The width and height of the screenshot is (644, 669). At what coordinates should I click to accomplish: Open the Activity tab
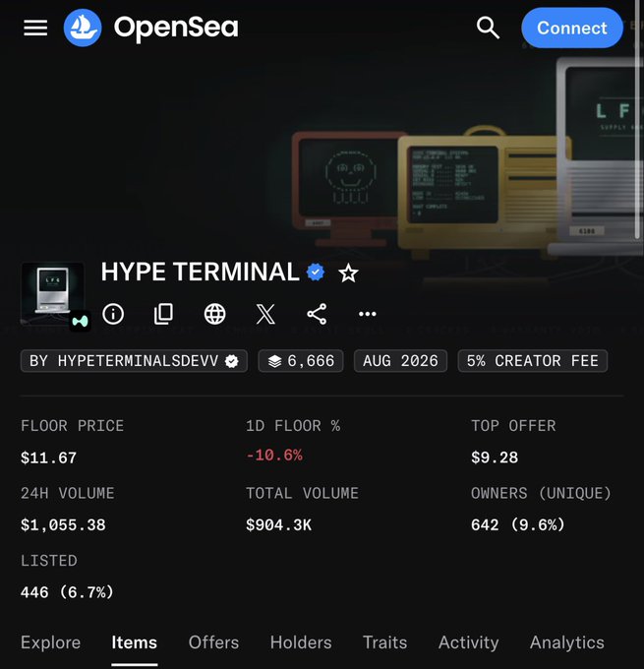(469, 642)
